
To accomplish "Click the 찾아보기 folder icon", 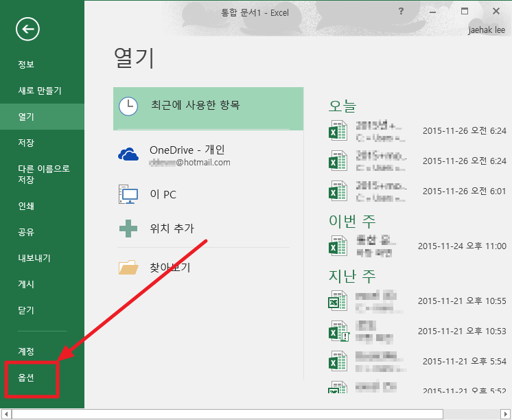I will [x=128, y=267].
